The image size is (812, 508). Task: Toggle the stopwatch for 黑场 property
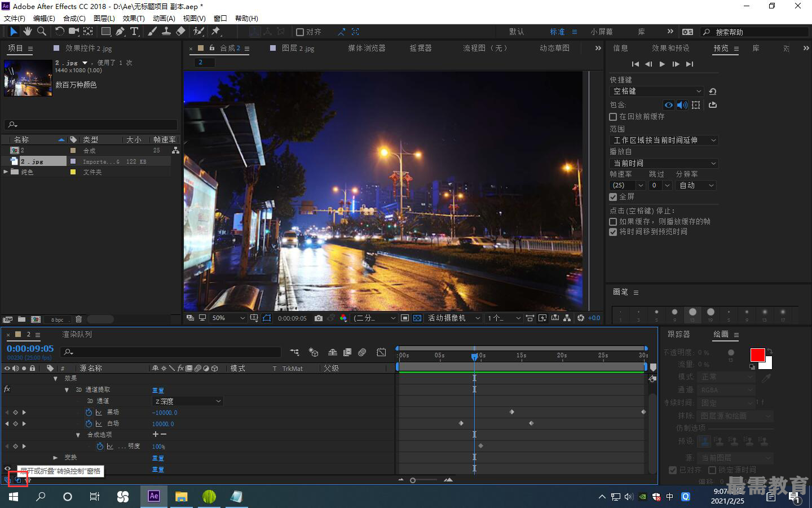pyautogui.click(x=89, y=413)
